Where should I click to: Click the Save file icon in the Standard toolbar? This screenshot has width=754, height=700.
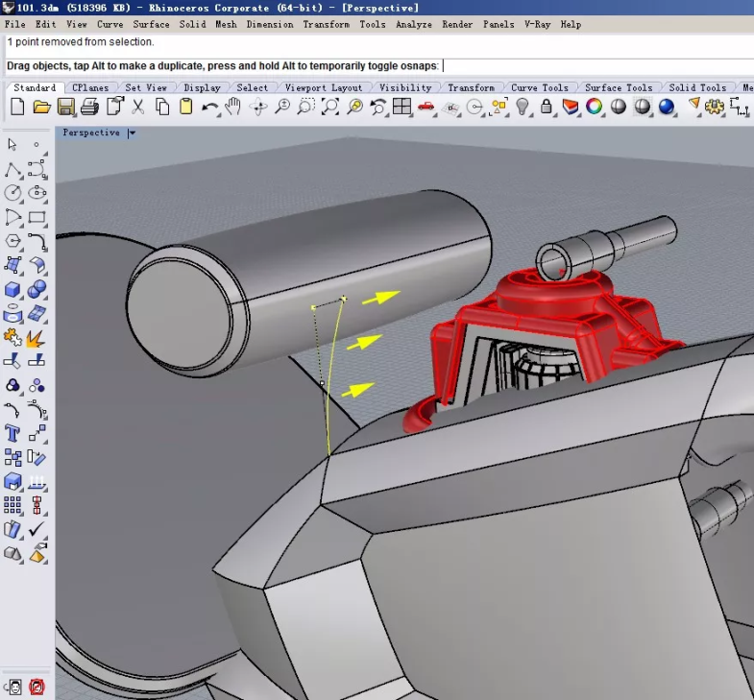point(66,107)
